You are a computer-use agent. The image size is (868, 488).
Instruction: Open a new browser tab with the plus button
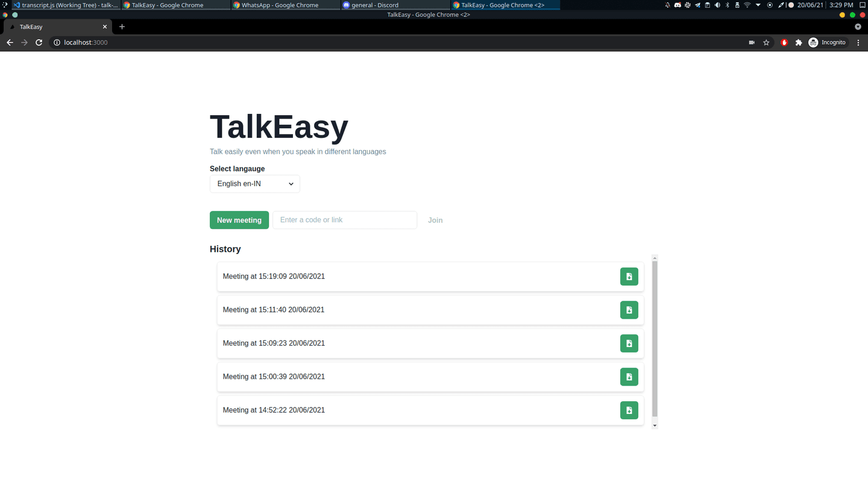[122, 27]
